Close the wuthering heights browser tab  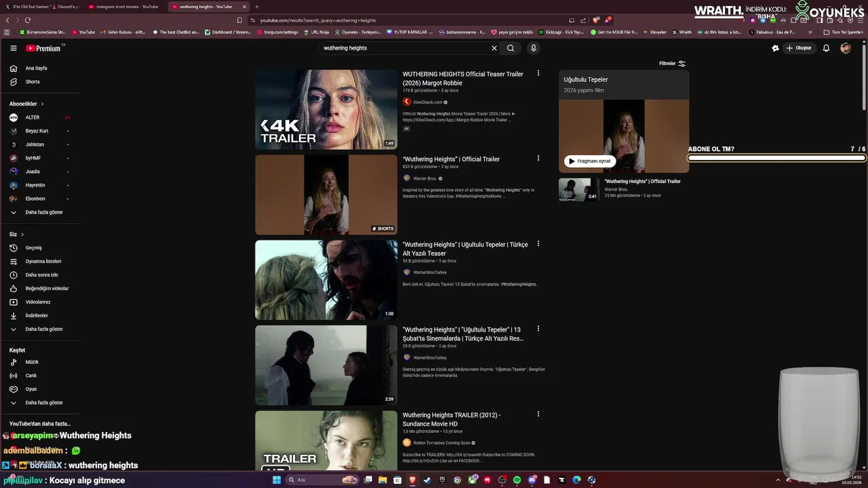[x=244, y=7]
